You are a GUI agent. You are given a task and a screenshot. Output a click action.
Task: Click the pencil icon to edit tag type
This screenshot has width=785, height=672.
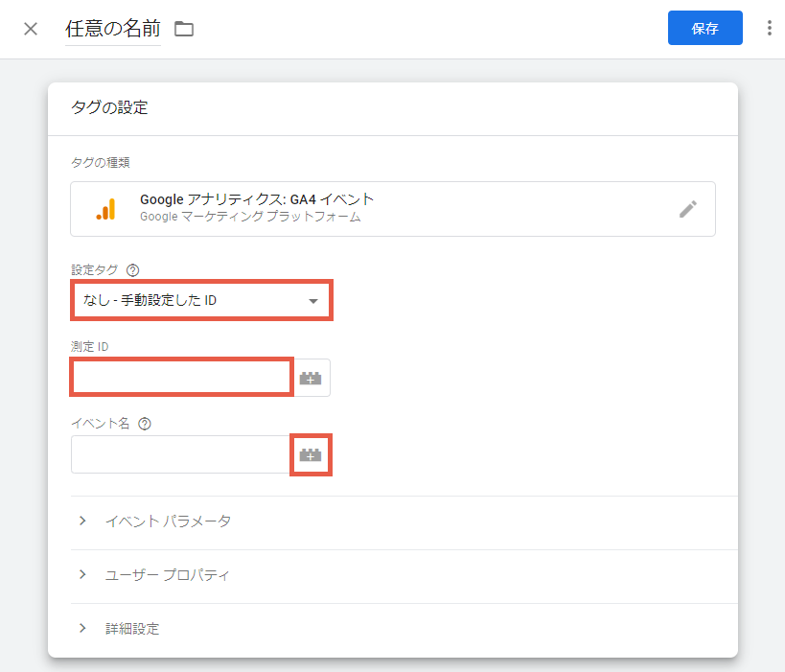tap(688, 209)
